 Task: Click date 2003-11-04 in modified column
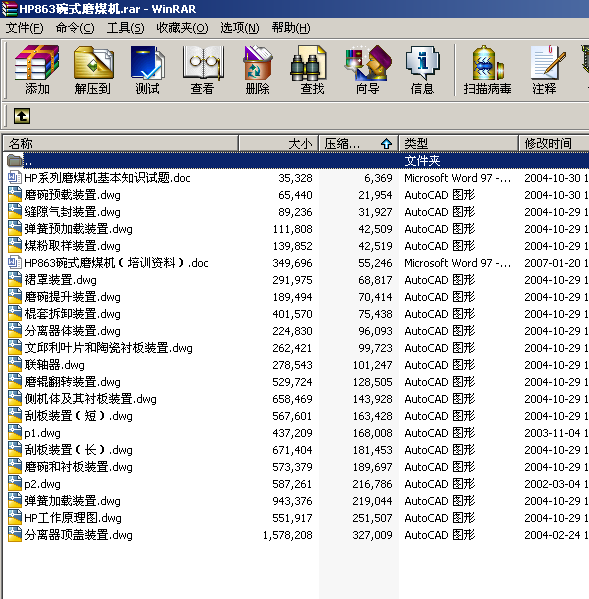coord(552,433)
